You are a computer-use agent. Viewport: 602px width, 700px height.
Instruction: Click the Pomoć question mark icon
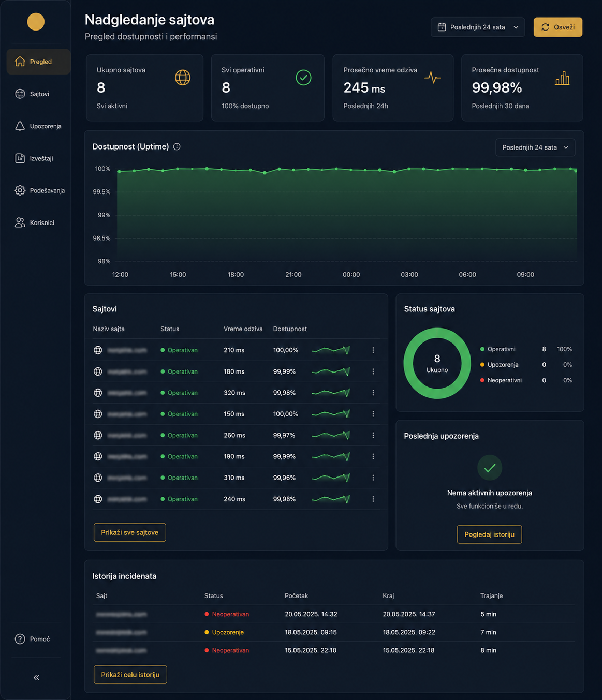pyautogui.click(x=20, y=639)
